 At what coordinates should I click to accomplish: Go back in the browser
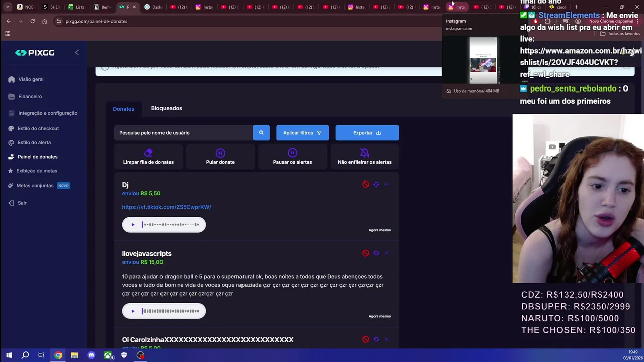(x=8, y=21)
